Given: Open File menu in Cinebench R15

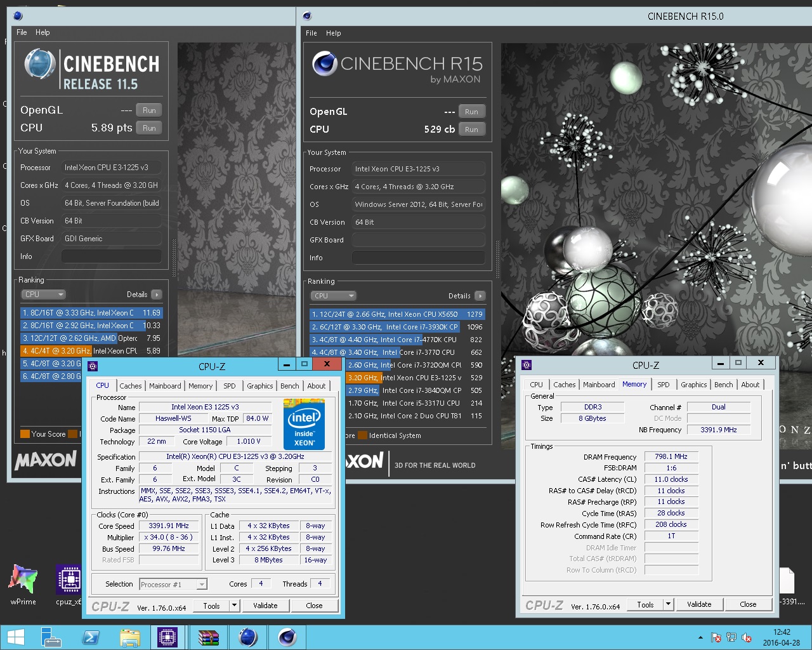Looking at the screenshot, I should coord(311,33).
